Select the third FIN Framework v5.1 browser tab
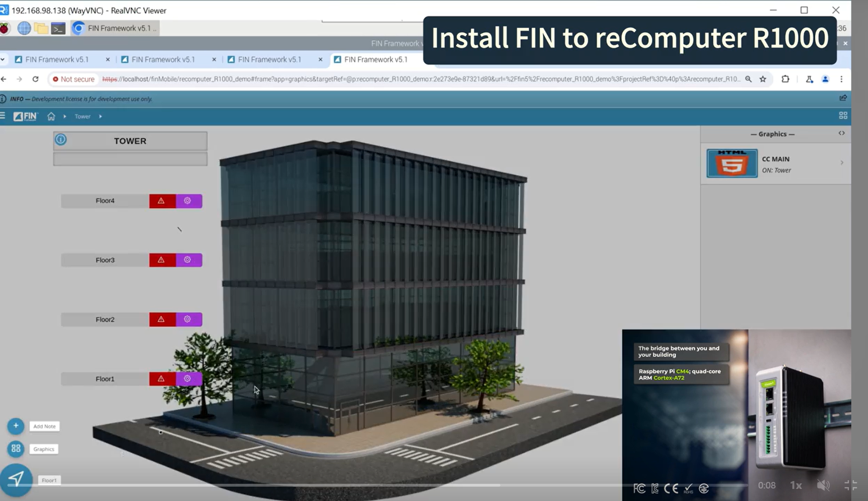Viewport: 868px width, 501px height. pos(269,59)
